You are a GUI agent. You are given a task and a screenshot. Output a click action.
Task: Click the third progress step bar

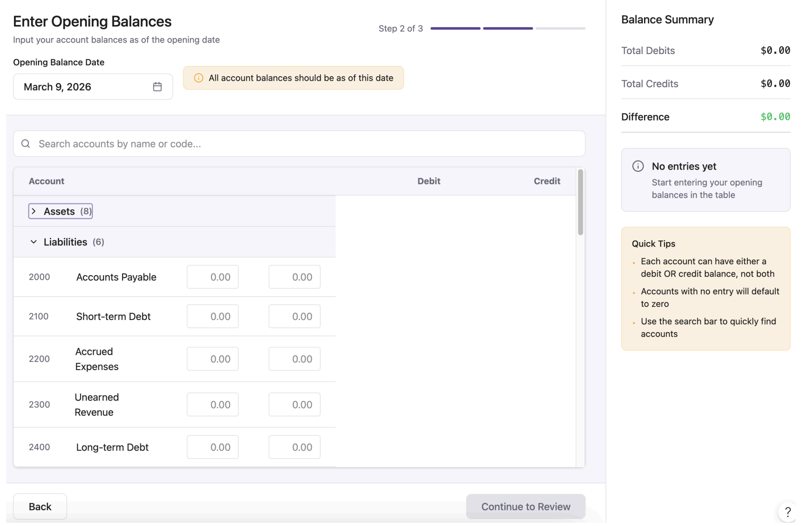[x=560, y=29]
